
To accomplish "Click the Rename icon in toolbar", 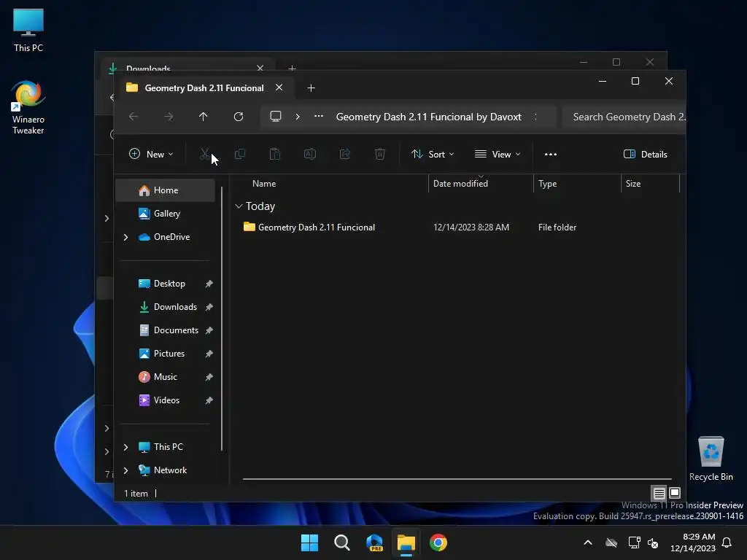I will (x=309, y=154).
